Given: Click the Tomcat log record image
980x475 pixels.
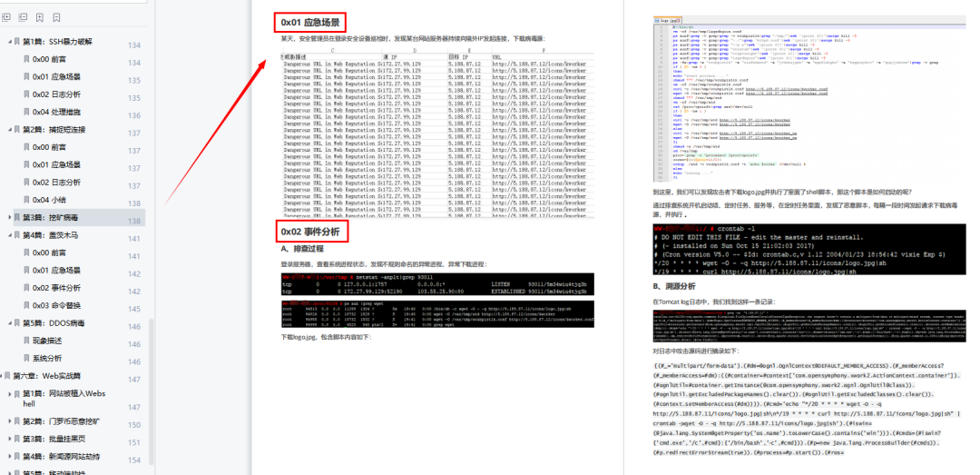Looking at the screenshot, I should tap(808, 325).
